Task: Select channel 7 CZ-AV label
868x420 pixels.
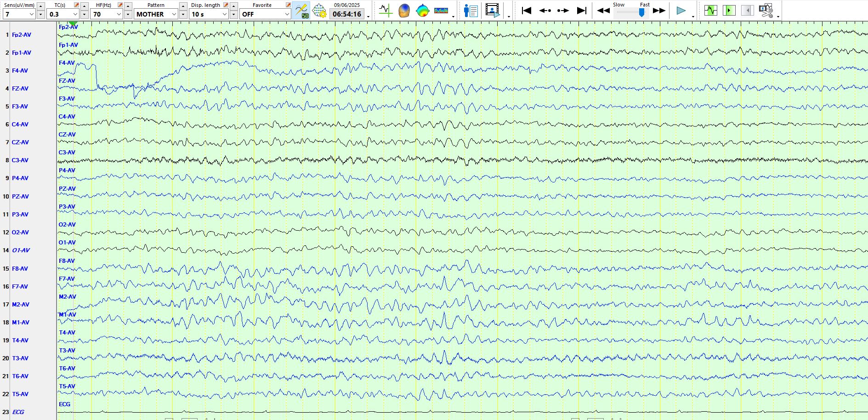Action: 20,142
